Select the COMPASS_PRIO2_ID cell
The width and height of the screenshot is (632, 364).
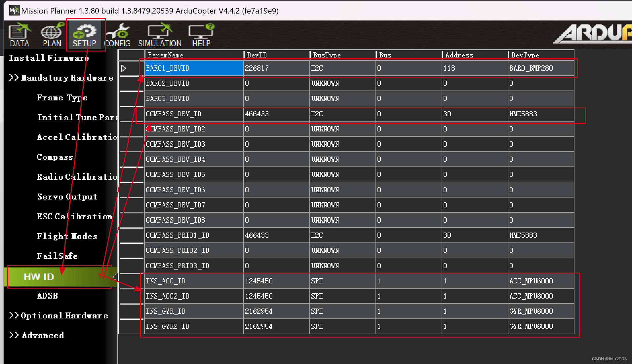click(x=194, y=251)
